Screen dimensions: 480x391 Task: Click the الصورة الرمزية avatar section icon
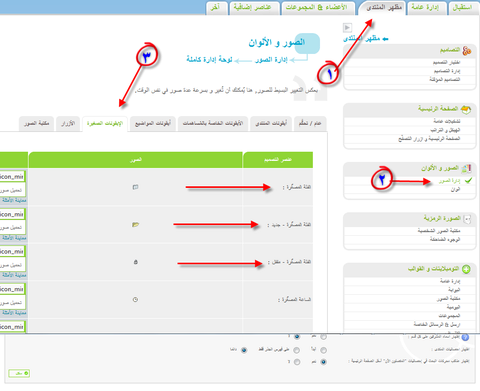(x=467, y=219)
